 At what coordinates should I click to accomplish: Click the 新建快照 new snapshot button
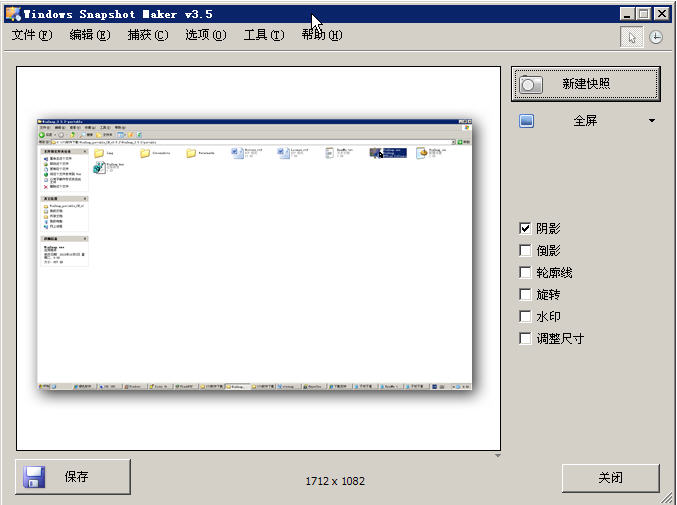(x=586, y=84)
